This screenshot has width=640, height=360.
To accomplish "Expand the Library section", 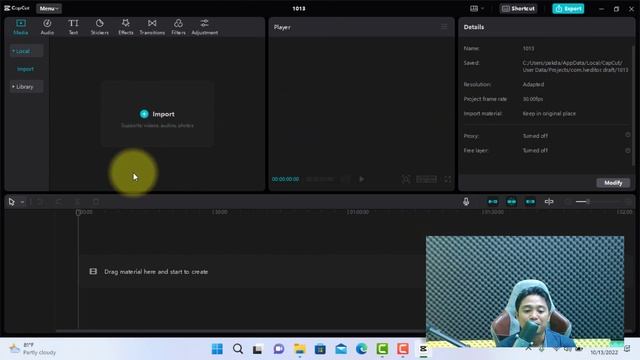I will coord(26,87).
